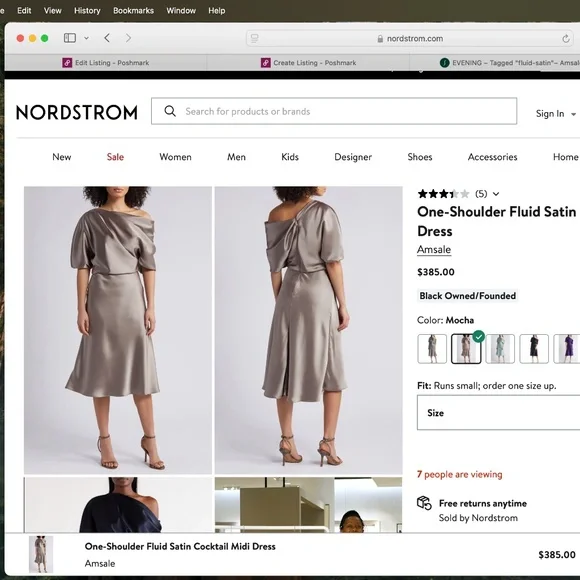This screenshot has height=580, width=580.
Task: Reload the page with refresh icon
Action: (566, 38)
